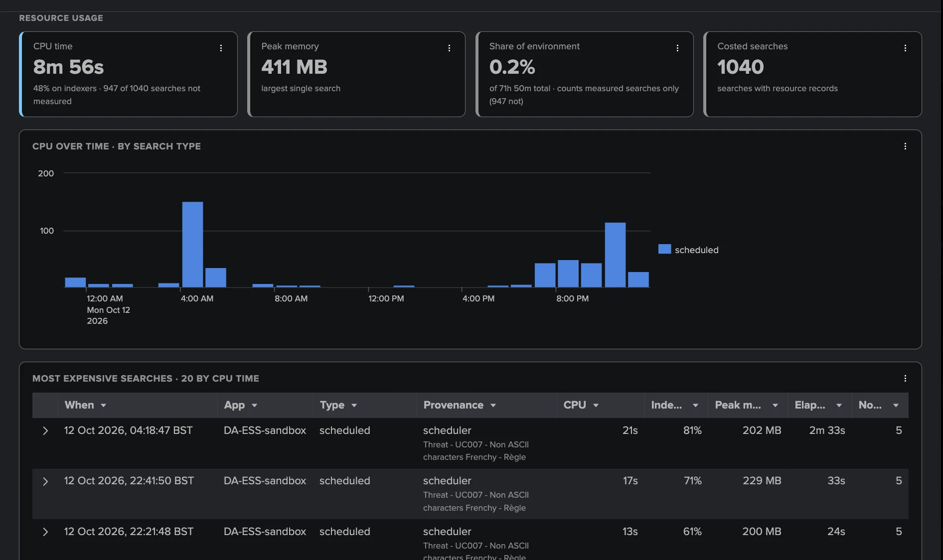Open the Most expensive searches panel menu

tap(905, 378)
